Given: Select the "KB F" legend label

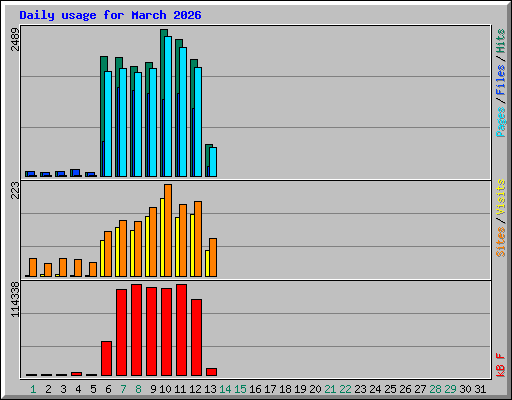Looking at the screenshot, I should (x=500, y=365).
